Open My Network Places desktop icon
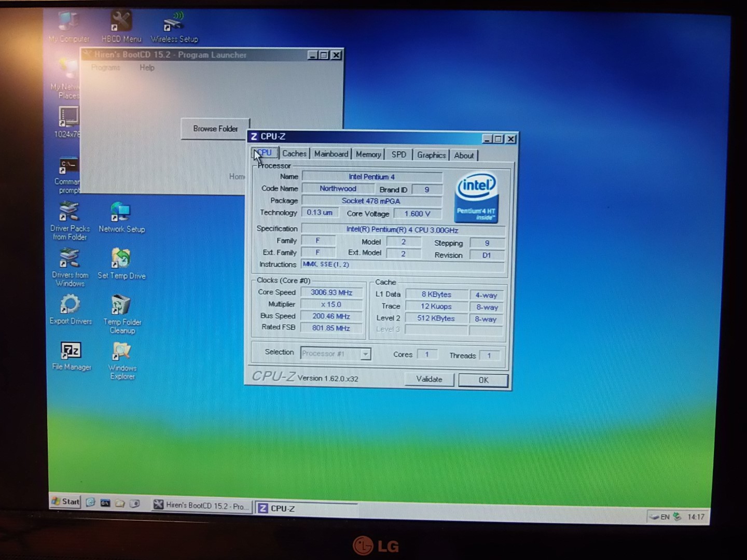 [x=67, y=78]
